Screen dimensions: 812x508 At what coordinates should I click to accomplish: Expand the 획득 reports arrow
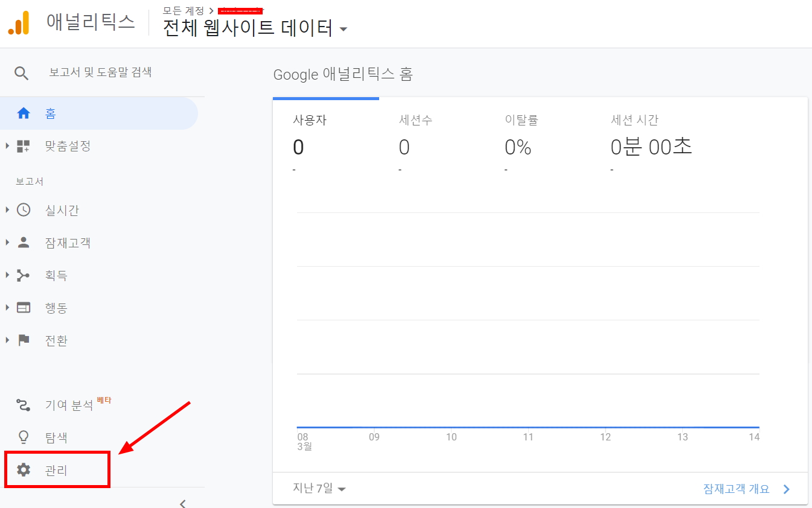point(7,275)
